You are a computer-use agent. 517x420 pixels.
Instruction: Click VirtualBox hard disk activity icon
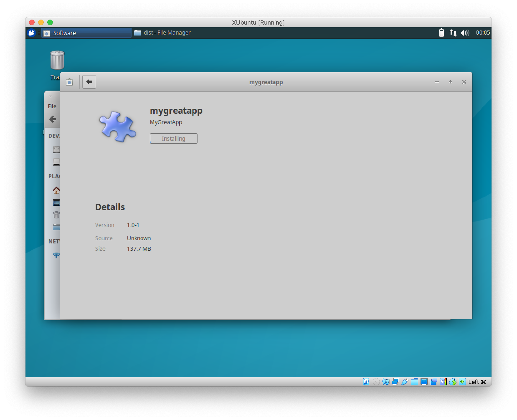pos(366,382)
